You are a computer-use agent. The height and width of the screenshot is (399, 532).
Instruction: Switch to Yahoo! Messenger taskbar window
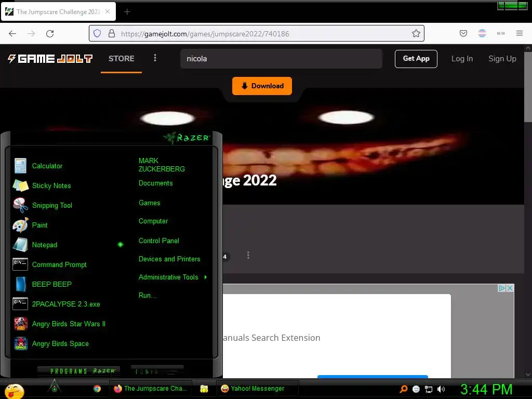tap(258, 389)
